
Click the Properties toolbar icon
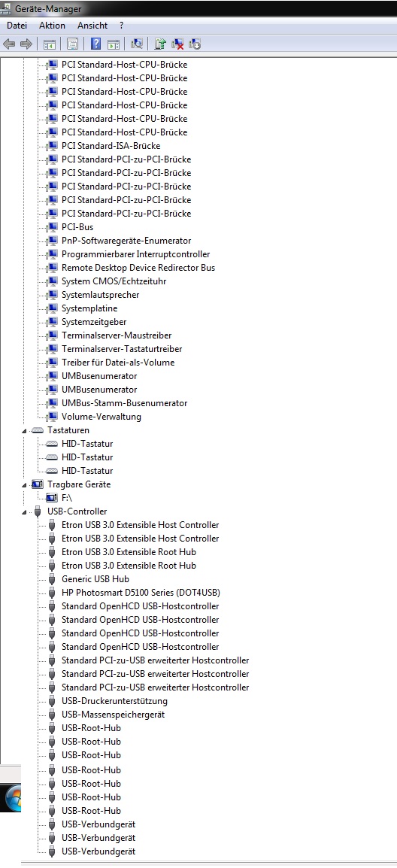72,44
